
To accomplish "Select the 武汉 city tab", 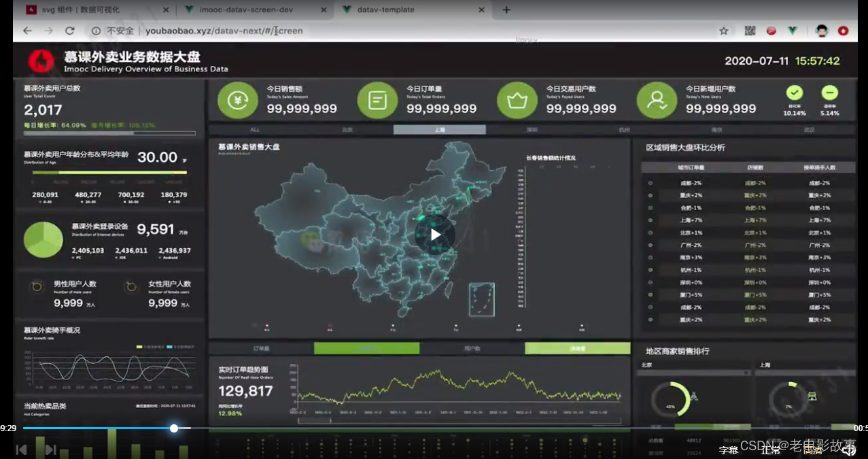I will coord(809,129).
